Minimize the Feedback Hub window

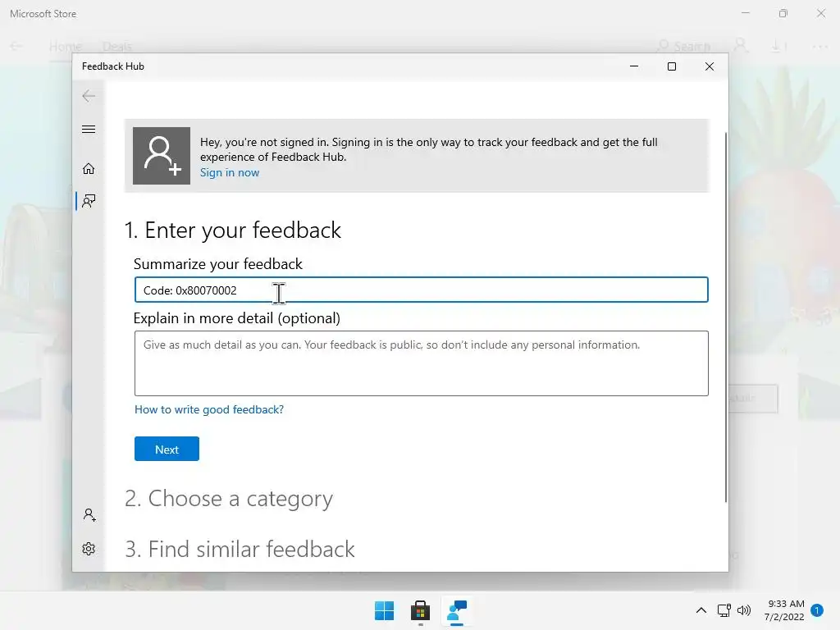[x=634, y=66]
